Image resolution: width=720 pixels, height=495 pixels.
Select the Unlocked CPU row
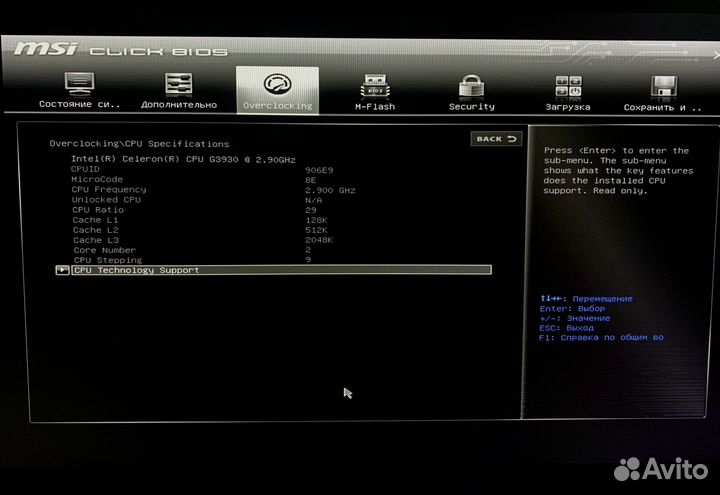(x=106, y=199)
